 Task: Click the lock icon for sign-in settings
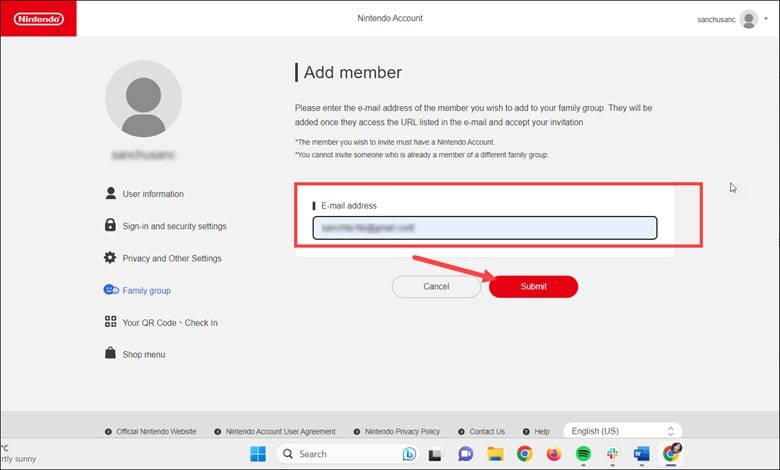point(110,225)
